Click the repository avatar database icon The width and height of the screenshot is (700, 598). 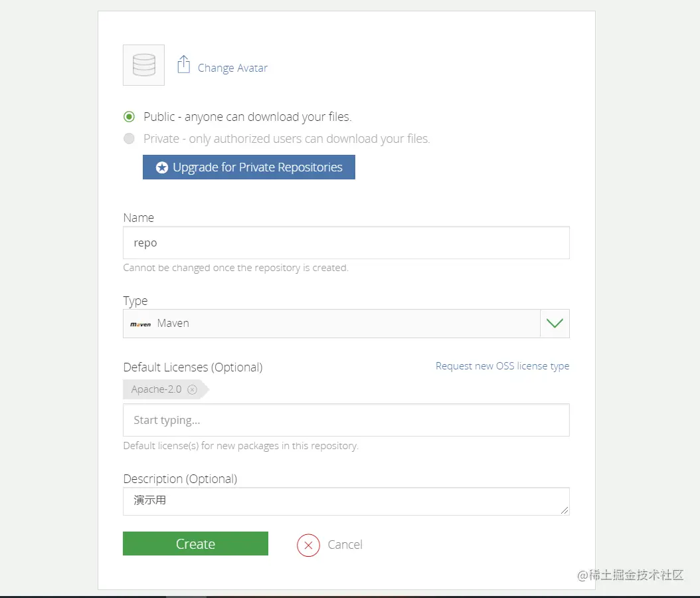pyautogui.click(x=143, y=65)
